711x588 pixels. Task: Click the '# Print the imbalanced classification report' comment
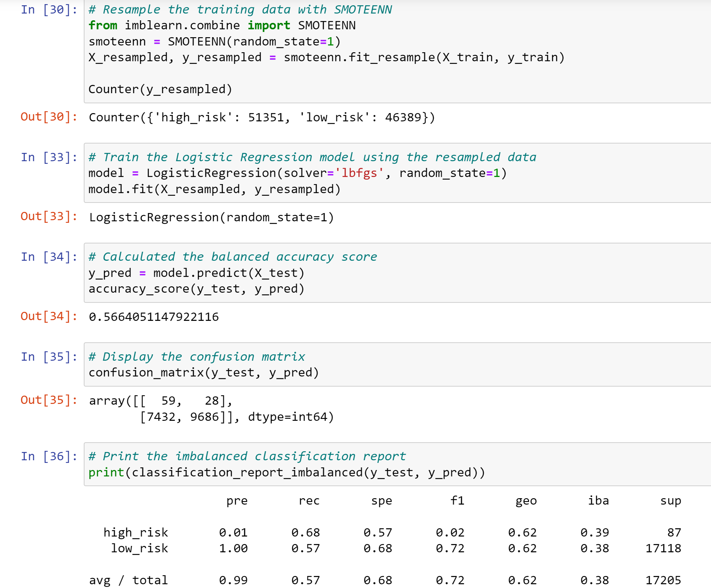click(x=247, y=456)
